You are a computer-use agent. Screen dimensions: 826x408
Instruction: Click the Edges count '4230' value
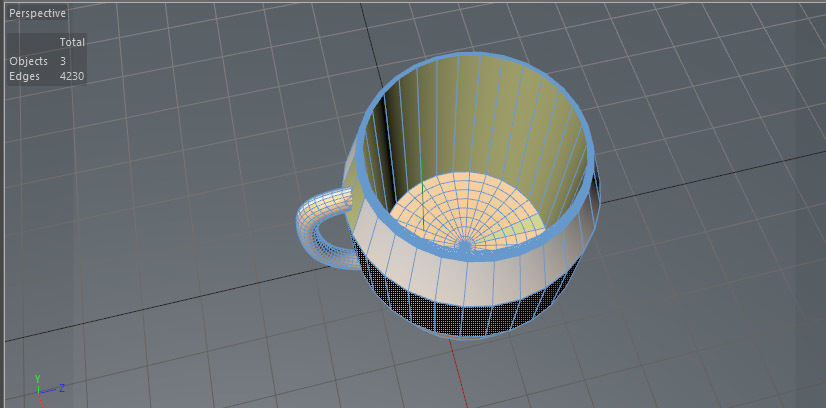(x=72, y=76)
